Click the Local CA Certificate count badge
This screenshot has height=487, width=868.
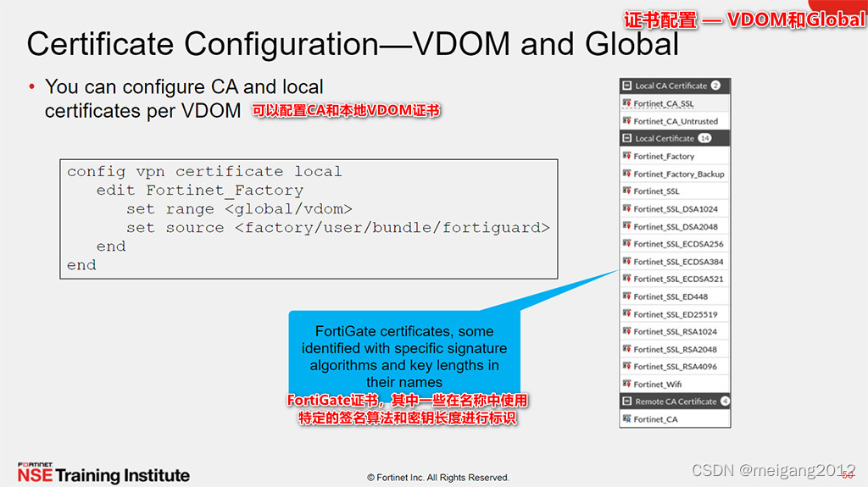click(x=715, y=86)
